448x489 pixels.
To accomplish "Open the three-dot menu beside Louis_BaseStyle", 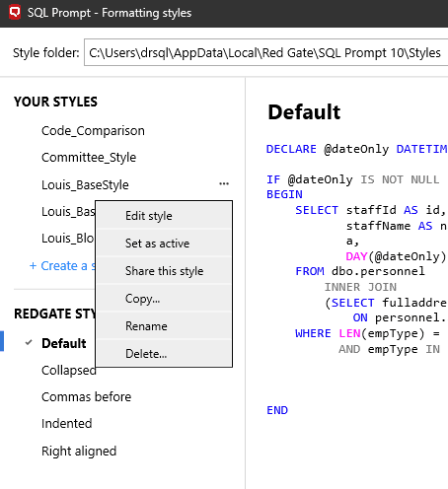I will pos(224,183).
